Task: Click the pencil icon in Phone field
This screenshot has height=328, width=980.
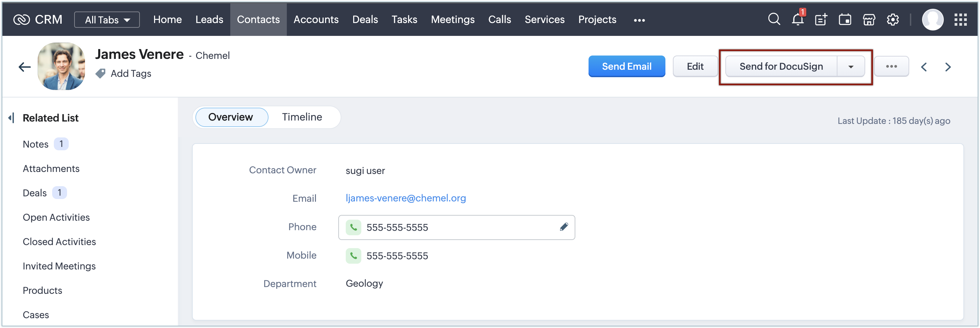Action: point(563,227)
